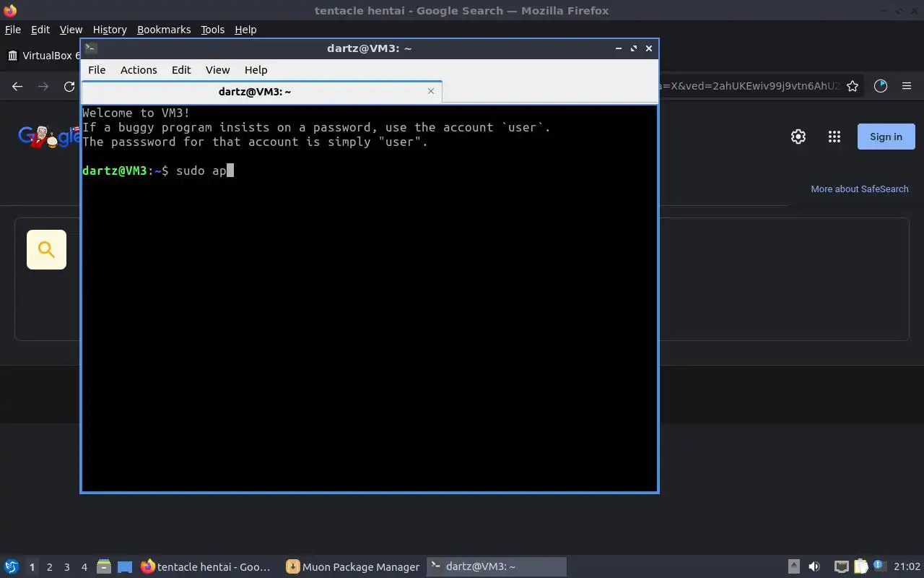Open the update notifier tray icon
Screen dimensions: 924x578
(879, 566)
